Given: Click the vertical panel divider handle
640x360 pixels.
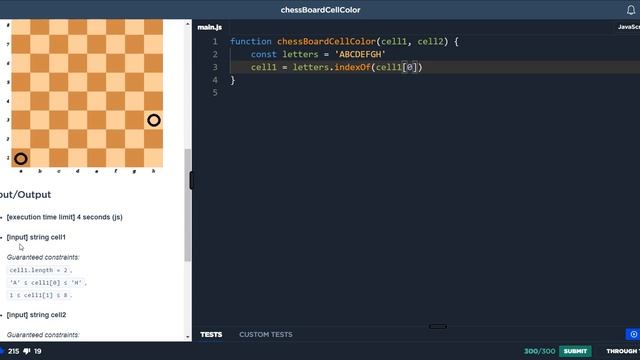Looking at the screenshot, I should 191,180.
